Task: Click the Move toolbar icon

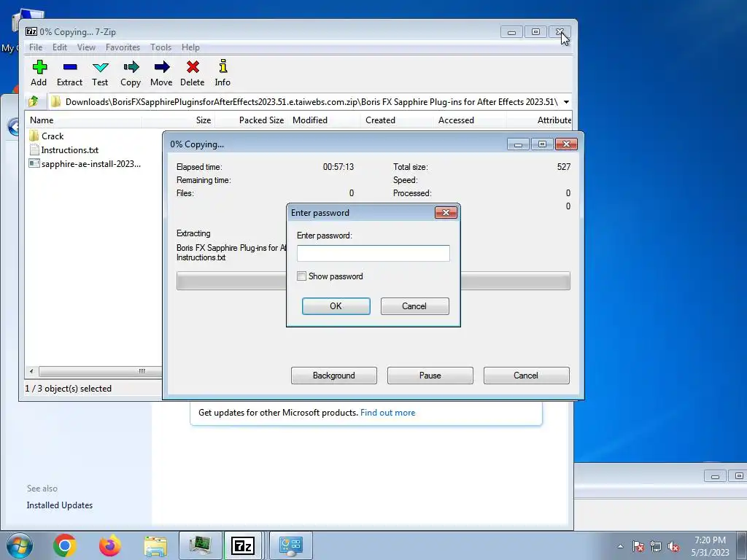Action: (161, 73)
